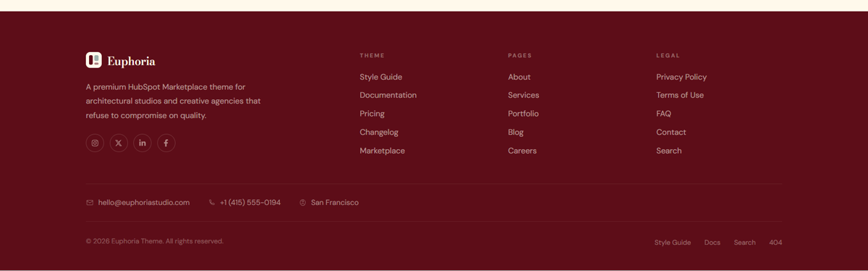The image size is (868, 271).
Task: Open the Portfolio link
Action: click(x=524, y=114)
